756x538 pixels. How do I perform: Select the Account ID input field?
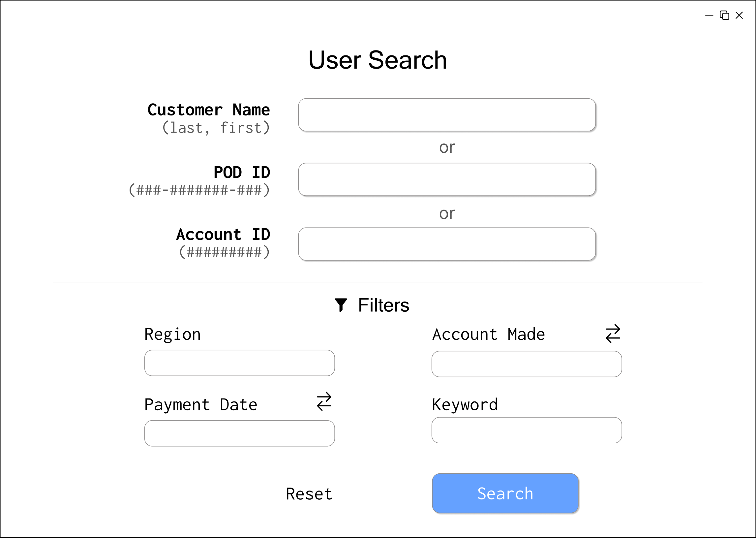tap(447, 244)
